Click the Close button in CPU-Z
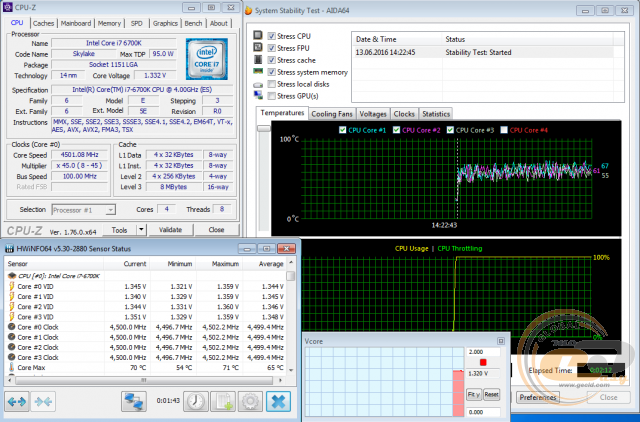The width and height of the screenshot is (640, 422). pos(216,230)
